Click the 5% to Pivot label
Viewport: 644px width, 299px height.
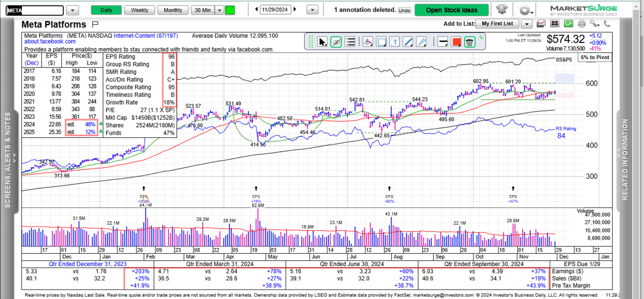coord(595,57)
